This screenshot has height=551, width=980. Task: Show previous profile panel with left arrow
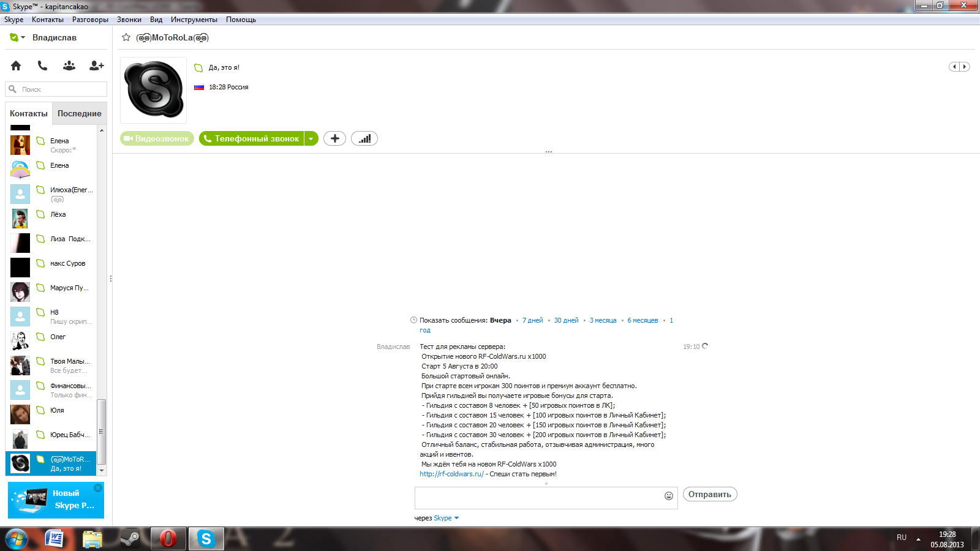tap(954, 67)
